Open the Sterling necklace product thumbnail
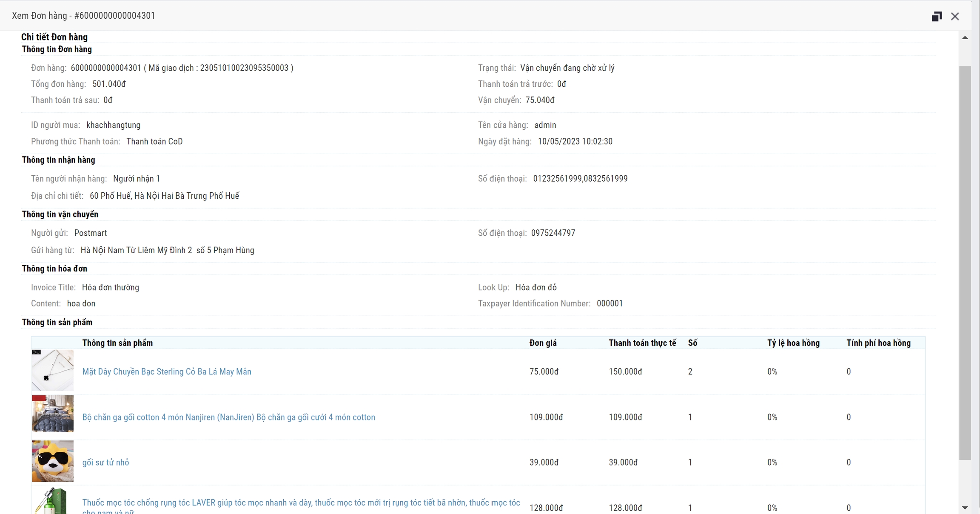 53,370
